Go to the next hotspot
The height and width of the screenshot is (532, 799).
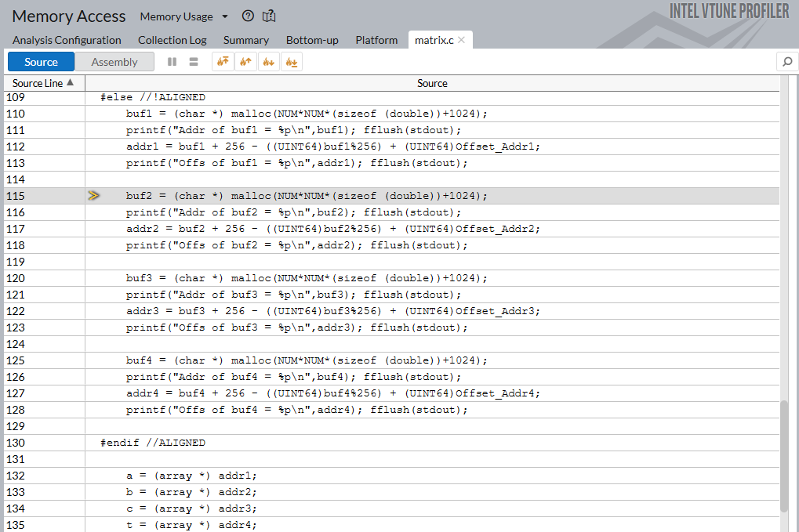269,62
